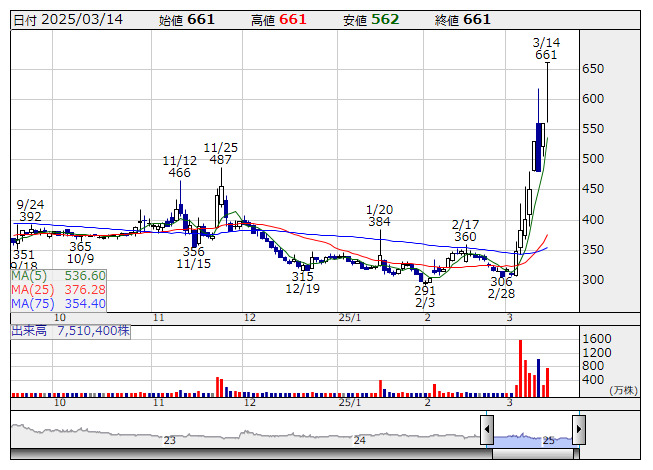Click the (万株) volume unit label
The height and width of the screenshot is (470, 653).
623,390
